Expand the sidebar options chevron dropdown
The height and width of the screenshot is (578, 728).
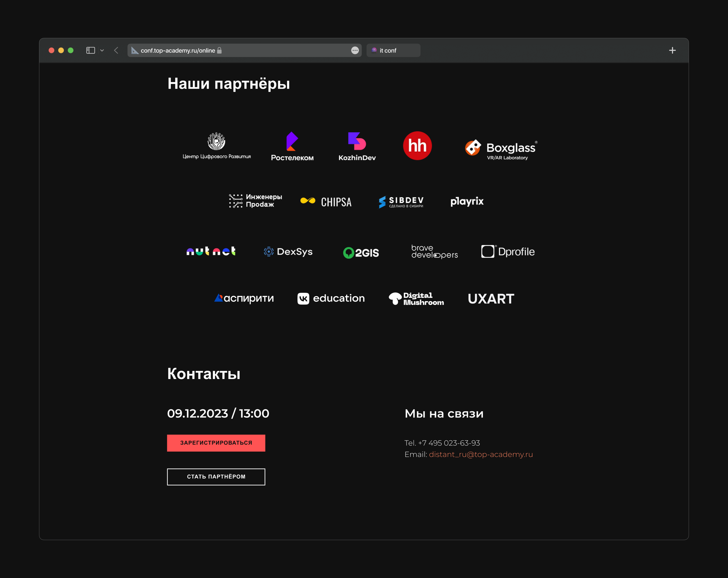(102, 50)
